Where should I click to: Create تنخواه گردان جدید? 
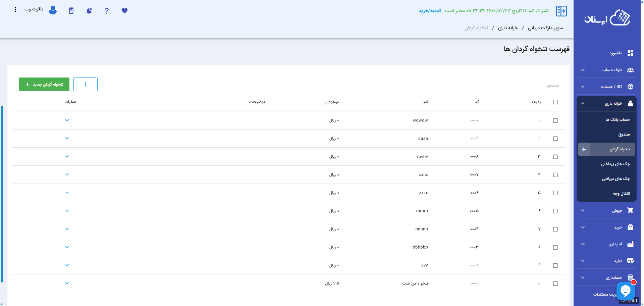(44, 84)
